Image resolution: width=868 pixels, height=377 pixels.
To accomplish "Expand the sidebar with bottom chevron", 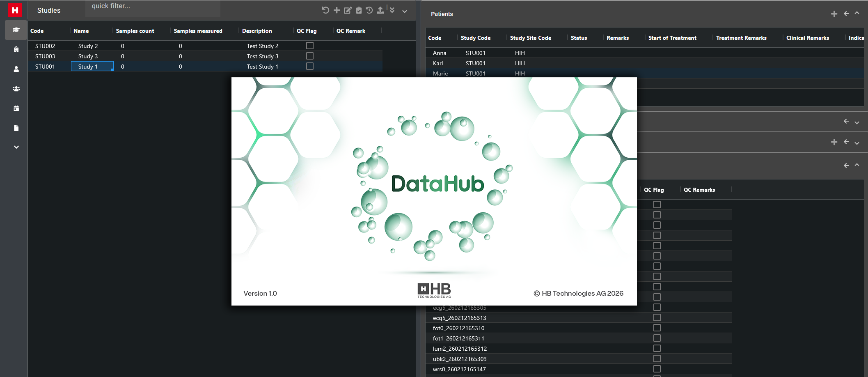I will tap(16, 147).
